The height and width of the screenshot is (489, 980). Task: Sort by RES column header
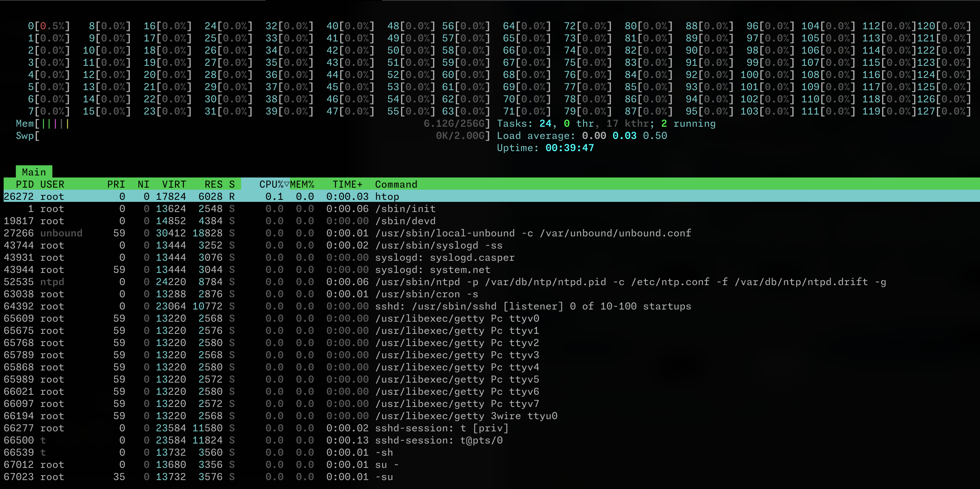point(214,184)
